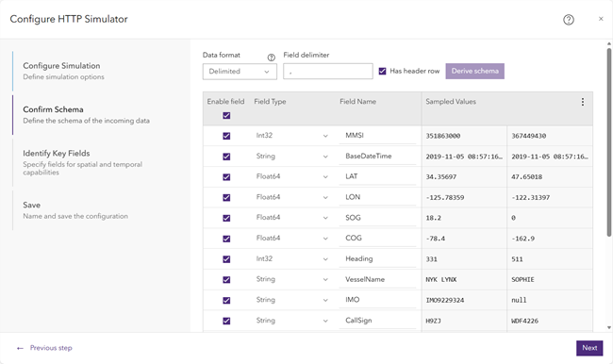Open the Sampled Values three-dot menu

(583, 102)
